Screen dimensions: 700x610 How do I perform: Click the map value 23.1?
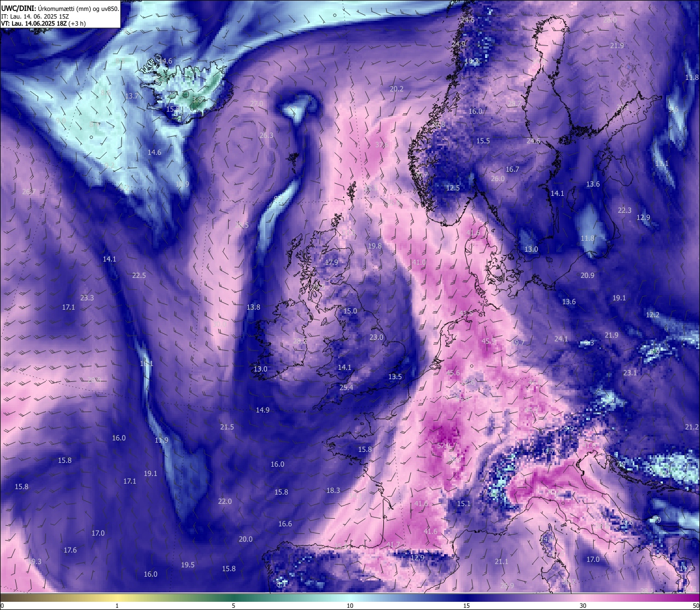(x=630, y=373)
